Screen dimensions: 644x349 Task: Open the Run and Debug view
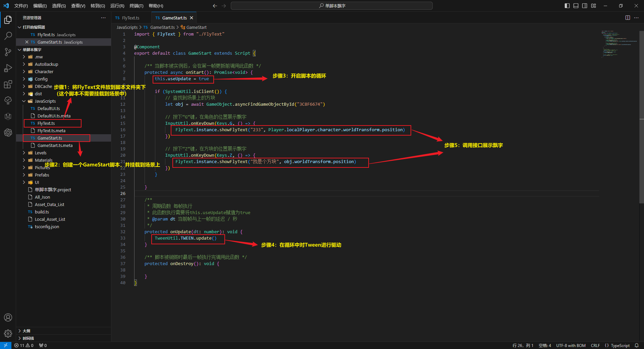pyautogui.click(x=8, y=68)
